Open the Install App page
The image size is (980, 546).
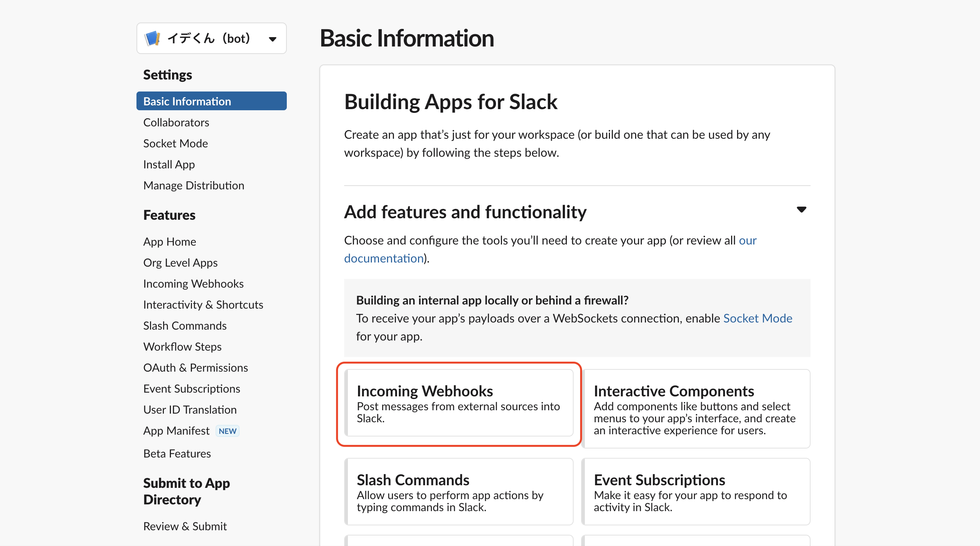tap(169, 164)
